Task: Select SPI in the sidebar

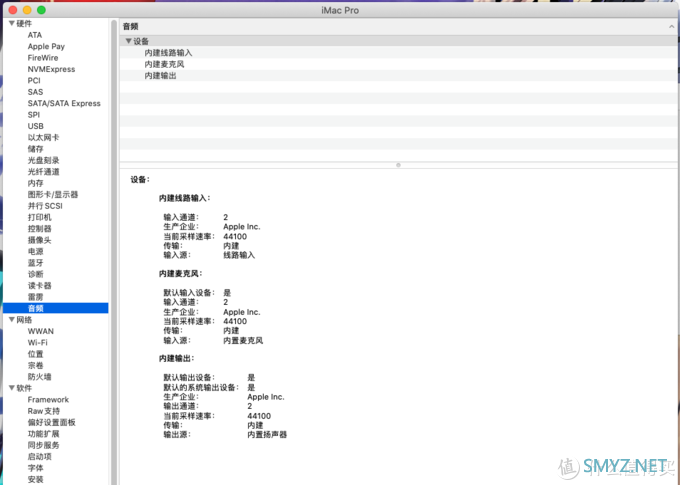Action: (33, 115)
